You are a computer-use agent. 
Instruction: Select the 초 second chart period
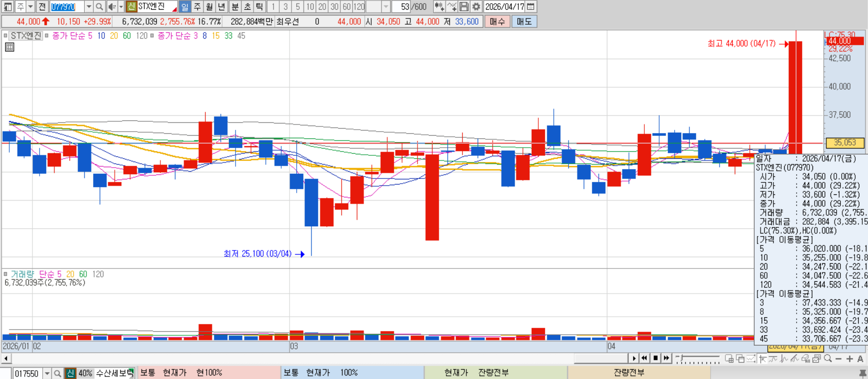click(247, 7)
